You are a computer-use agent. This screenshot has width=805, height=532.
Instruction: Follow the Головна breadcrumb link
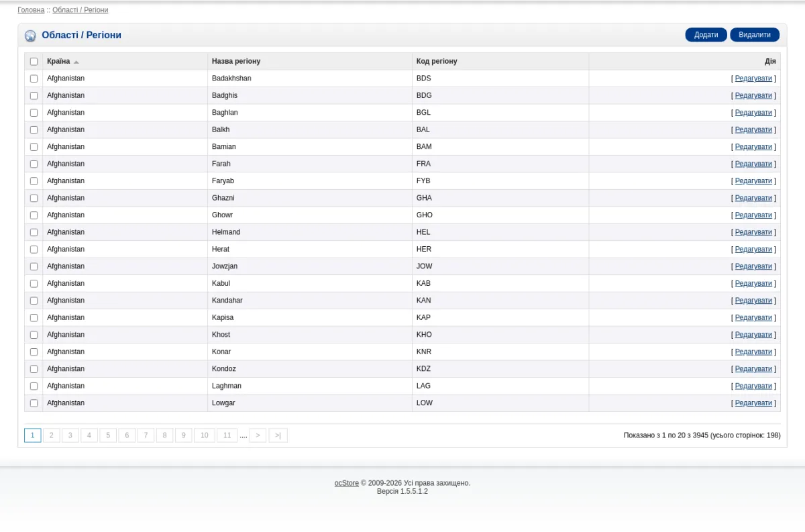pyautogui.click(x=31, y=10)
